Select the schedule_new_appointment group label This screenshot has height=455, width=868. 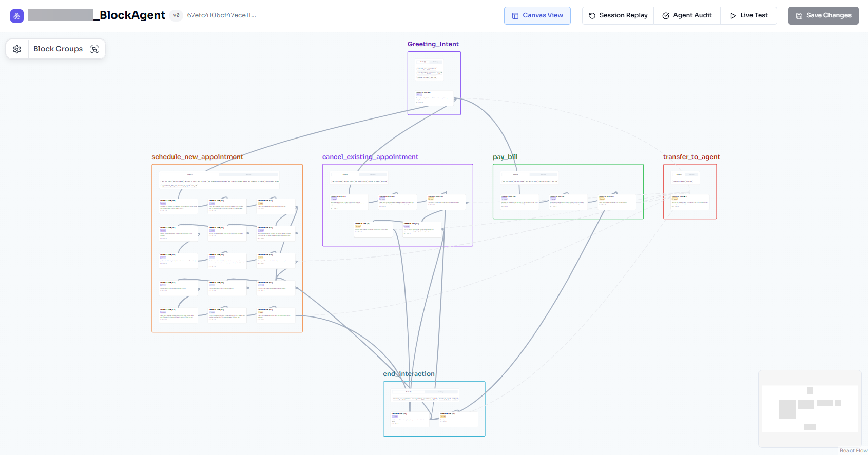pyautogui.click(x=197, y=157)
